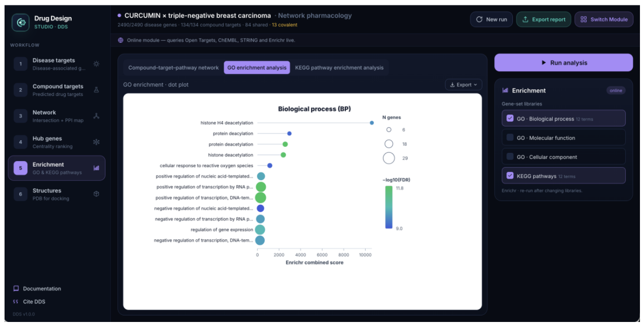The height and width of the screenshot is (326, 644).
Task: Click the CURCUMIN run title text
Action: tap(197, 16)
